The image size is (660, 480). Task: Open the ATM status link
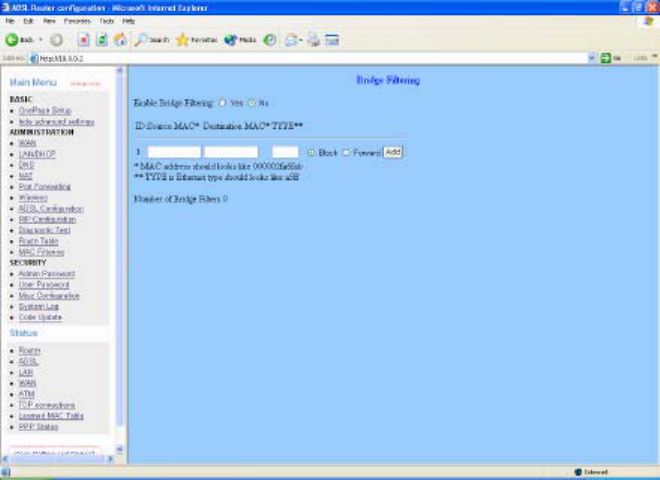click(27, 394)
